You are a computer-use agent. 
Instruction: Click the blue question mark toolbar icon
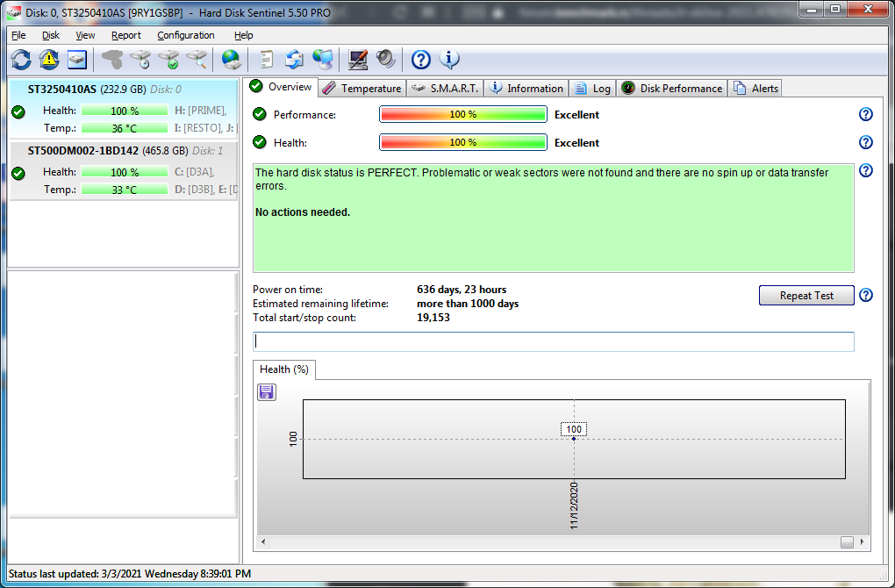(x=420, y=60)
